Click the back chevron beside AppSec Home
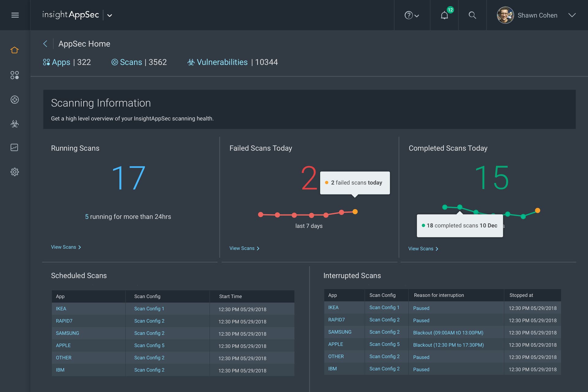Screen dimensions: 588x392 coord(45,44)
